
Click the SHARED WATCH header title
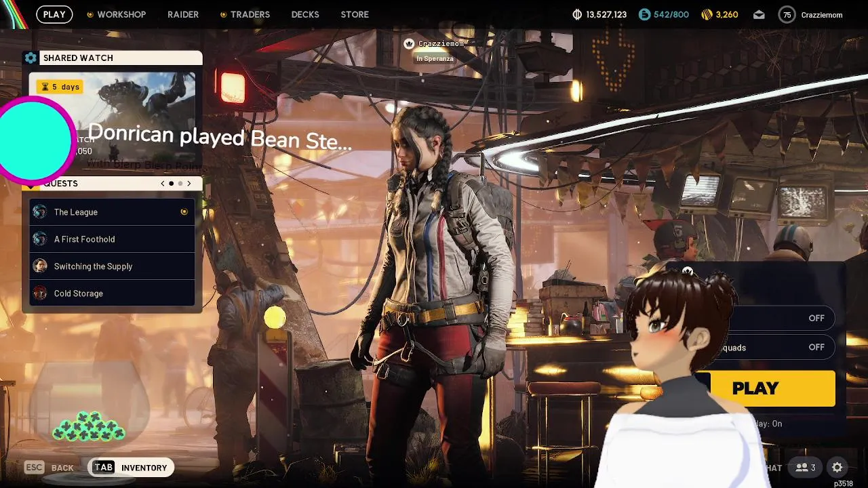(78, 58)
